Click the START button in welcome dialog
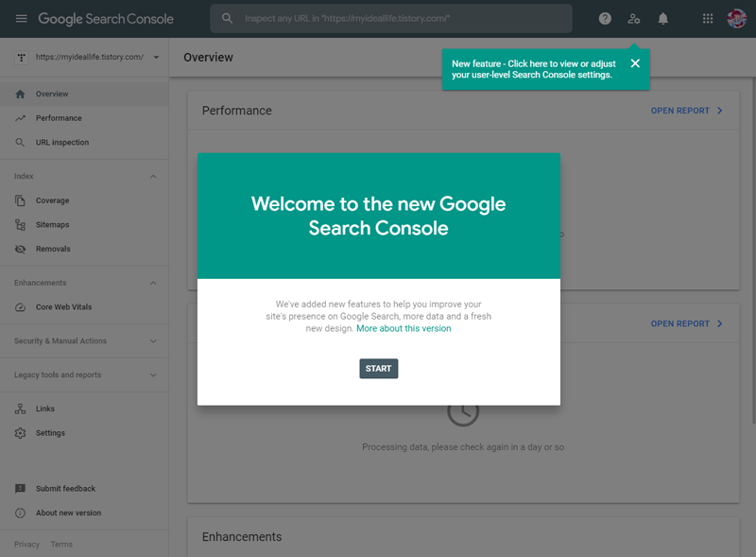The width and height of the screenshot is (756, 557). [x=379, y=369]
